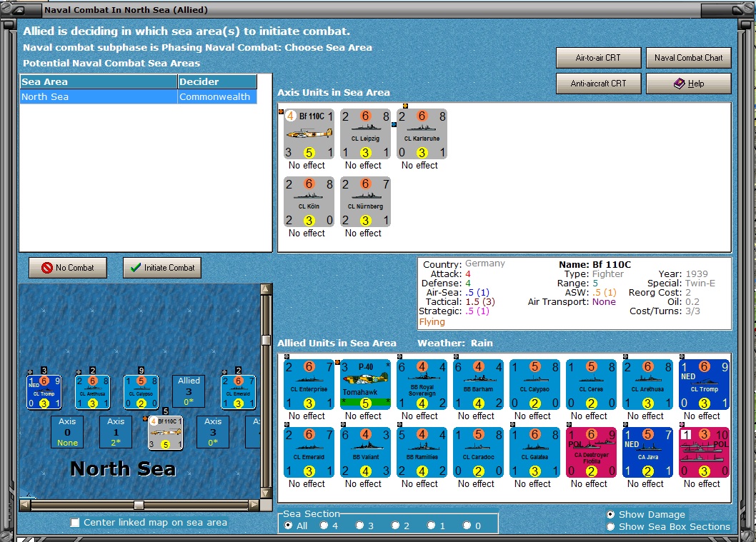Open the Naval Combat Chart

[689, 58]
